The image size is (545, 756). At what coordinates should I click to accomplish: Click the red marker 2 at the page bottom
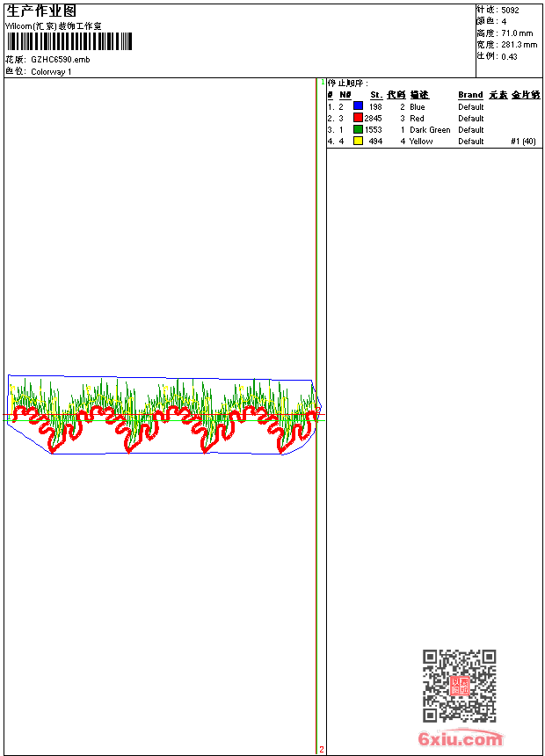coord(322,749)
